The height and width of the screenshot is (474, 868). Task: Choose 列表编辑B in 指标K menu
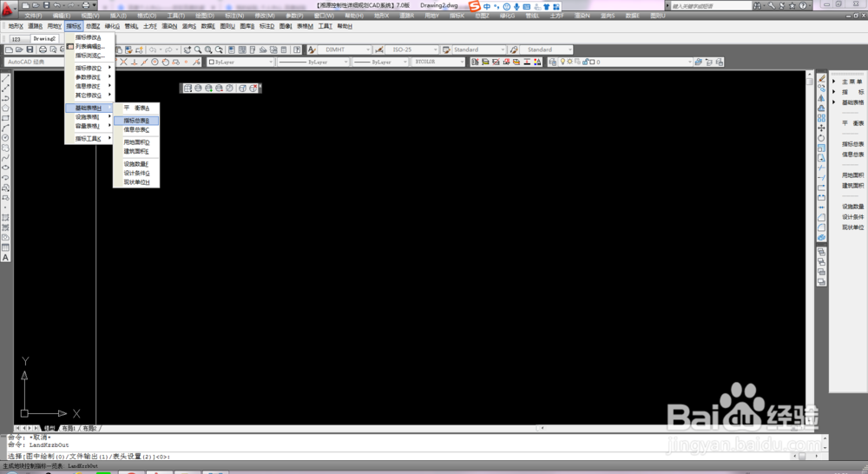(x=89, y=47)
